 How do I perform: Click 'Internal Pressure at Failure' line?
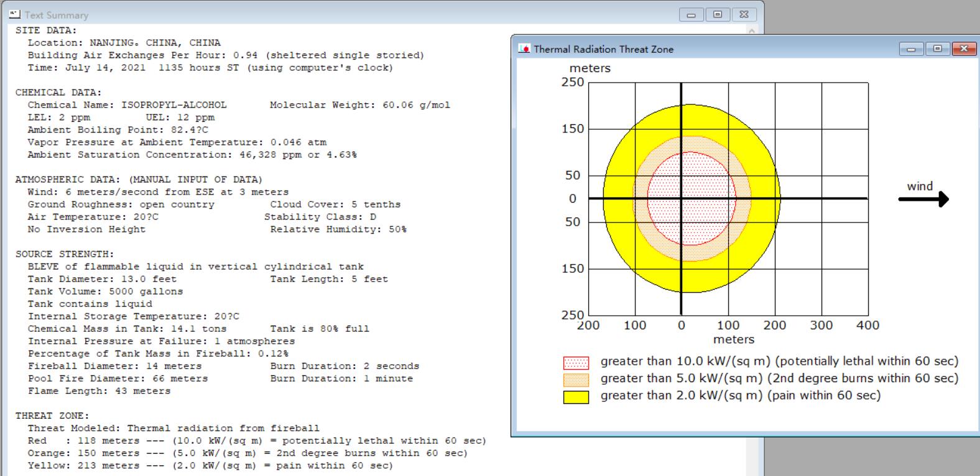tap(161, 341)
